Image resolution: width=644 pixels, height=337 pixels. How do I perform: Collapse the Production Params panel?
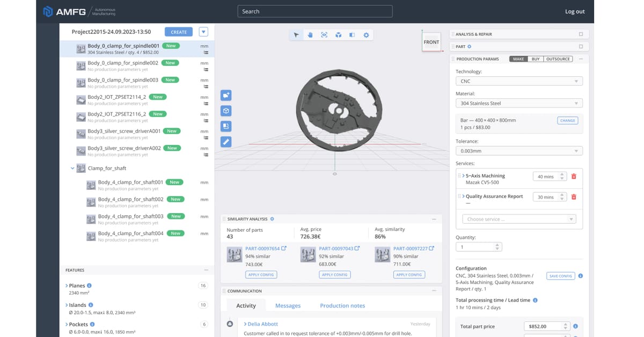point(581,59)
